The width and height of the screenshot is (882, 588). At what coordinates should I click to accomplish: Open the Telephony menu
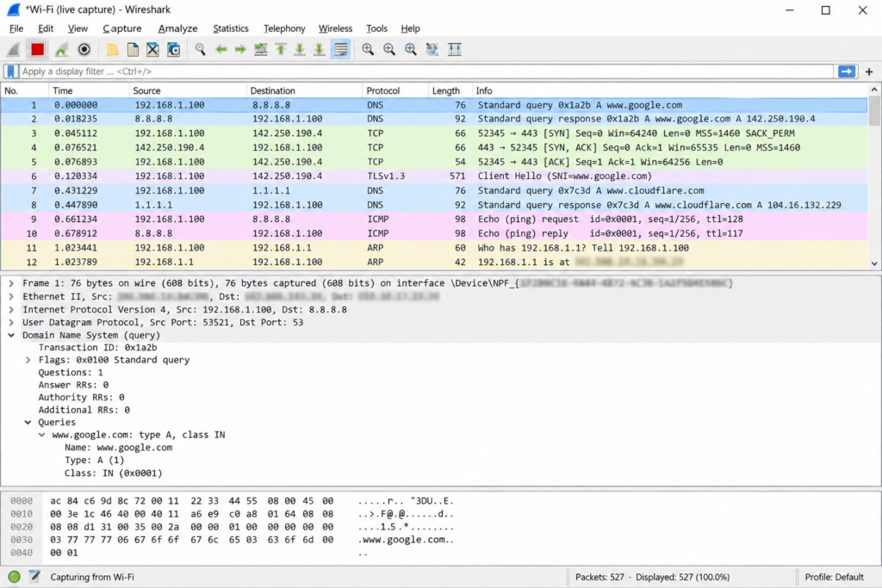[284, 28]
